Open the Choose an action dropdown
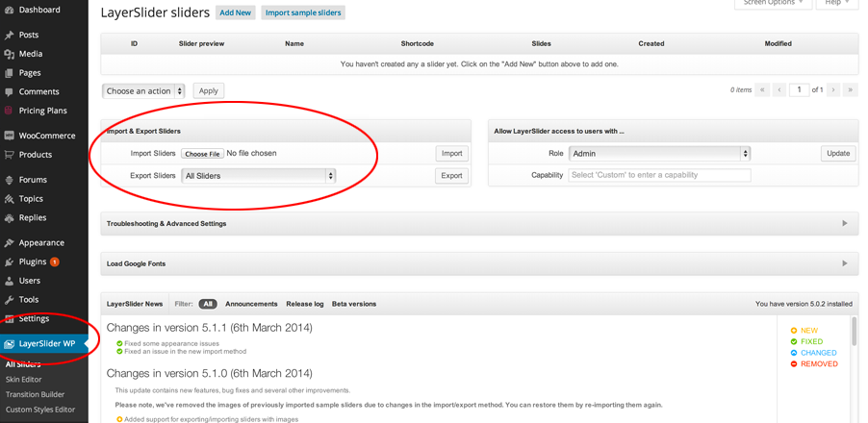Screen dimensions: 868x423 pyautogui.click(x=143, y=91)
